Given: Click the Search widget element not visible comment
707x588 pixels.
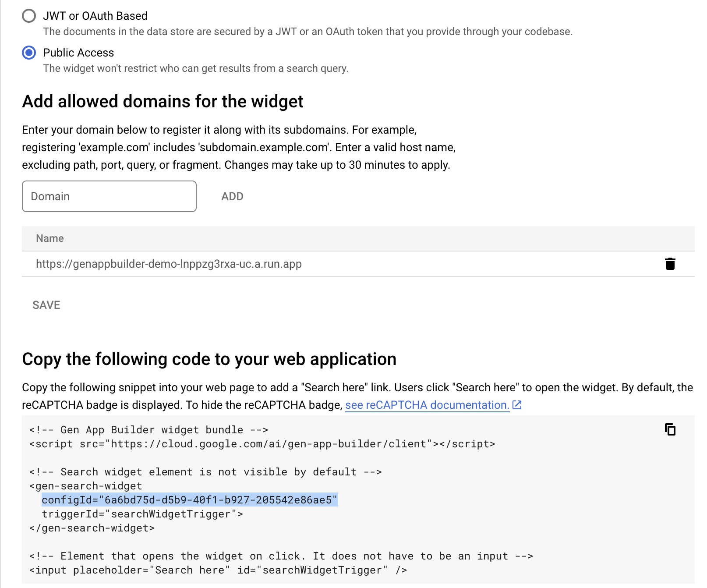Looking at the screenshot, I should point(205,472).
